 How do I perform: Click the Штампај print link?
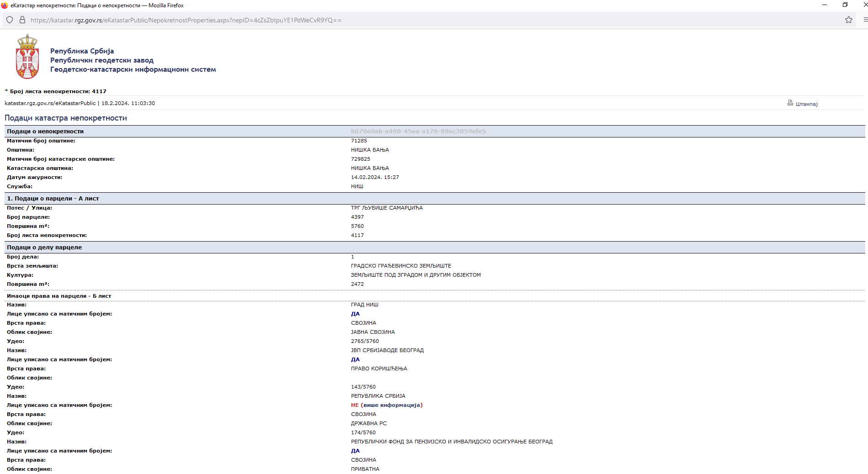coord(806,104)
